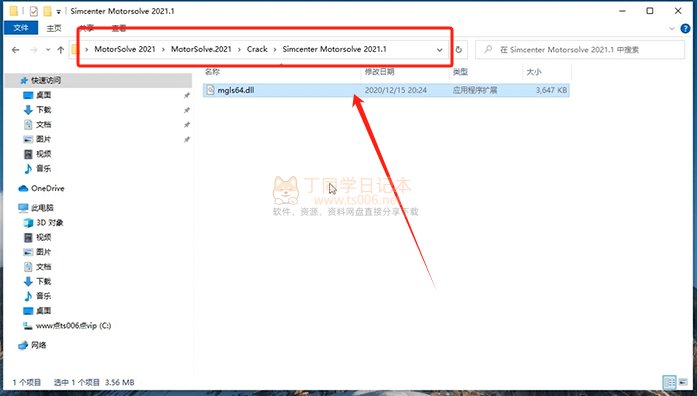
Task: Refresh the current folder view
Action: pos(459,50)
